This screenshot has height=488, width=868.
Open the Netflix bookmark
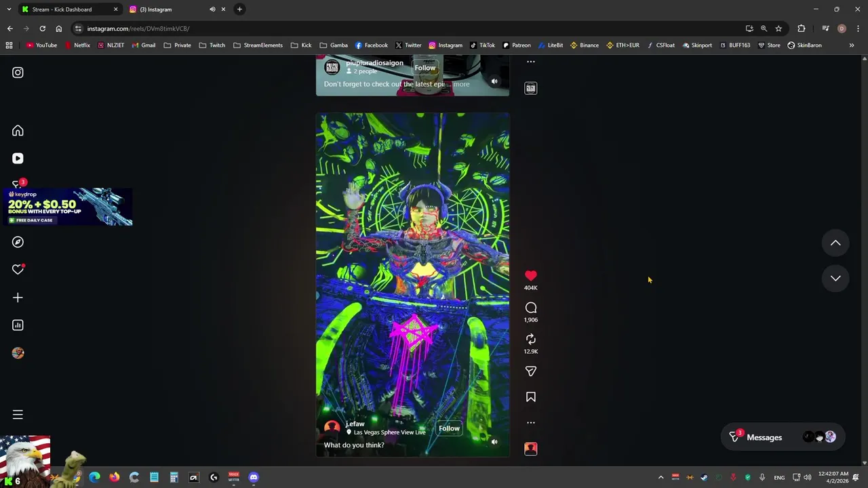(x=77, y=45)
